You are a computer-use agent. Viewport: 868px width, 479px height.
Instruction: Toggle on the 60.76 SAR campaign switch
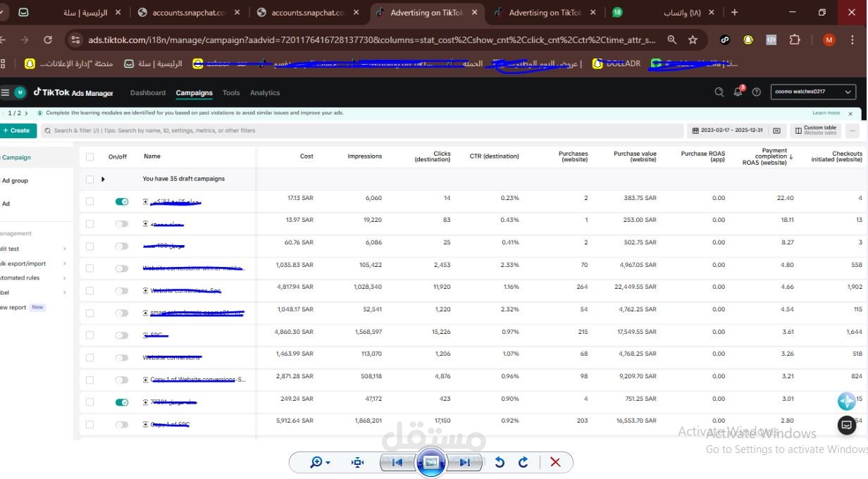coord(122,247)
